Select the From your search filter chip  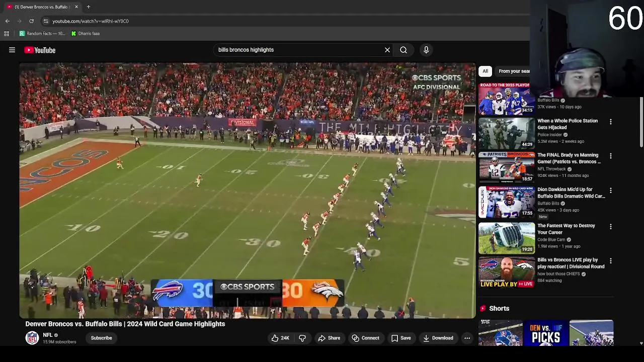[x=514, y=71]
